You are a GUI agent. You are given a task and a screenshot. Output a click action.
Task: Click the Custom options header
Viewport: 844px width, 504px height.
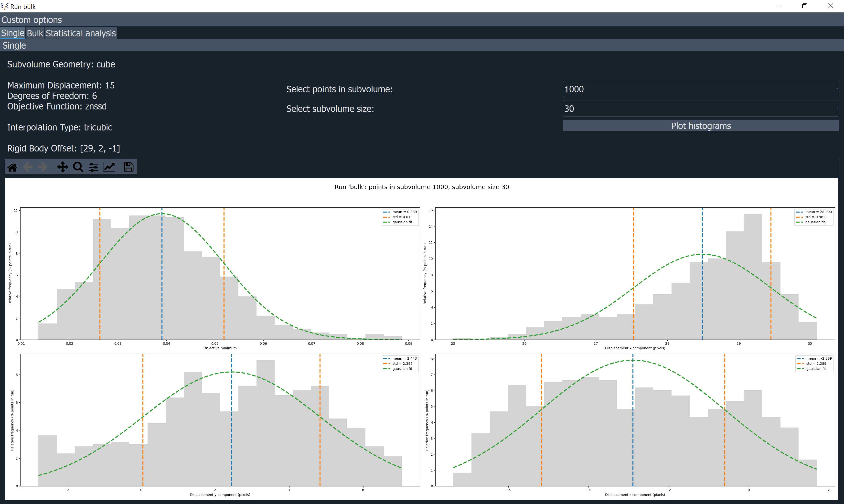[422, 20]
